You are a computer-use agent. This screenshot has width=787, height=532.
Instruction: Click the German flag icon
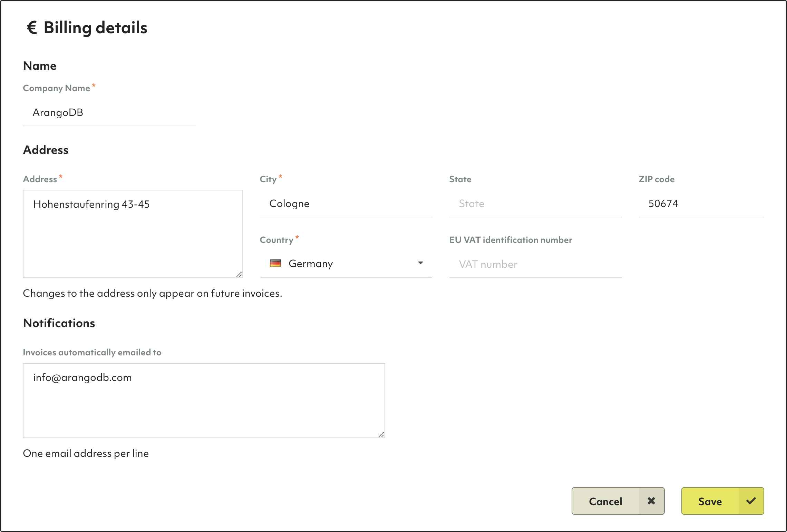coord(275,264)
